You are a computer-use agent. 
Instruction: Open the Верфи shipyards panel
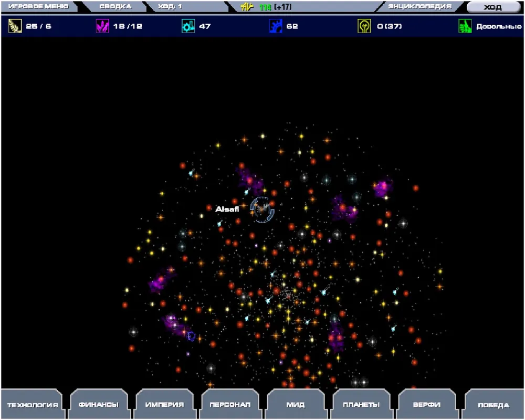(427, 405)
